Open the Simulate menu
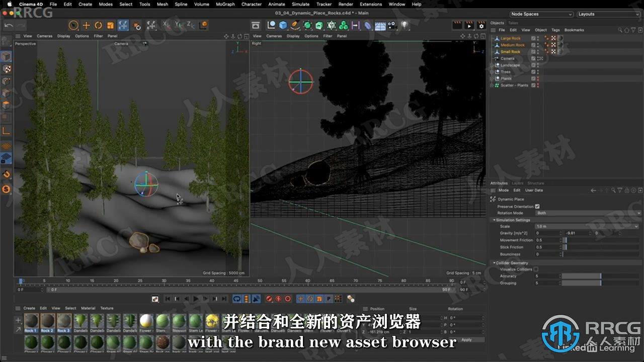Screen dimensions: 644x362 [x=300, y=4]
